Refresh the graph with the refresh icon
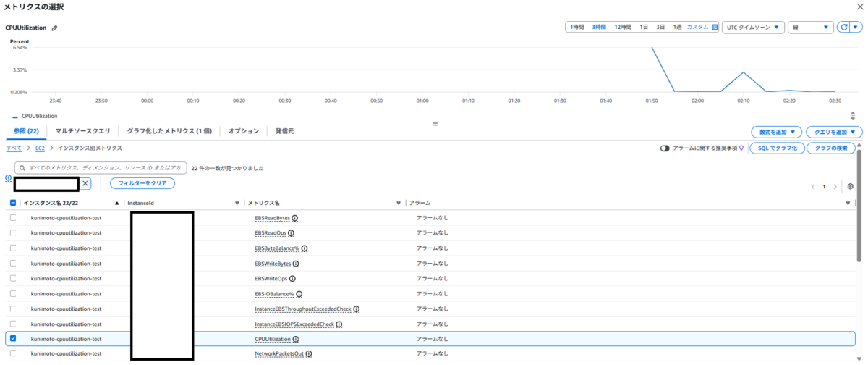 click(x=844, y=27)
